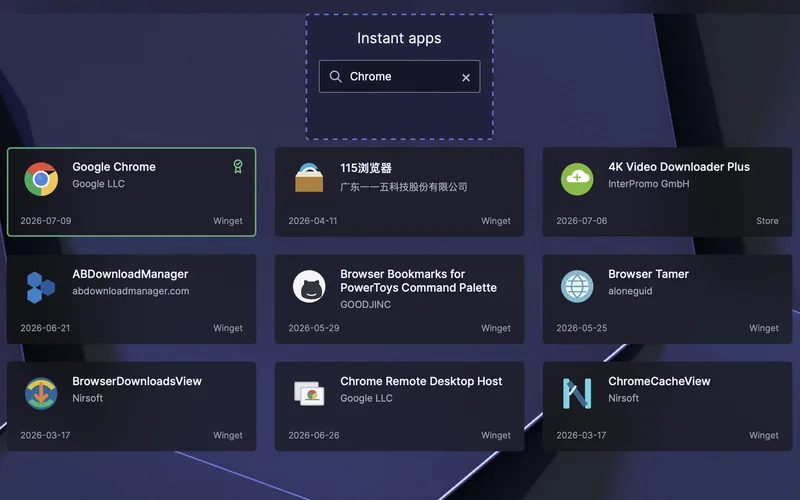This screenshot has width=800, height=500.
Task: Click the date "2026-07-09"
Action: point(46,221)
